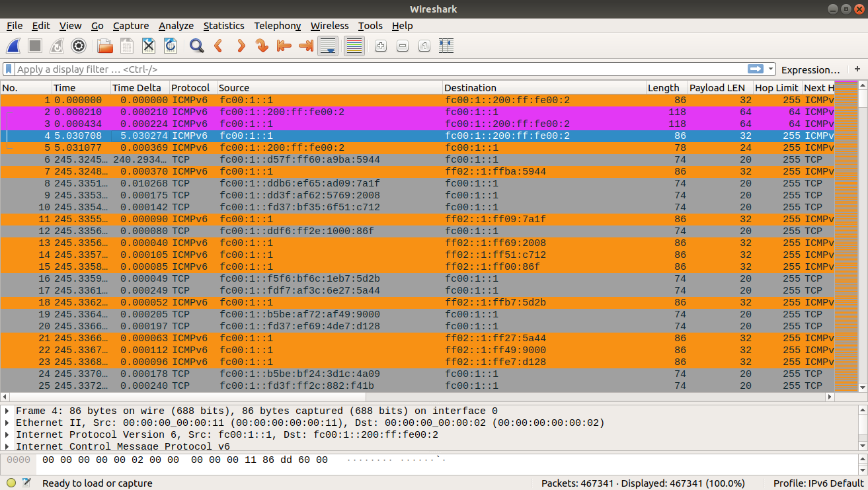The image size is (868, 490).
Task: Click the Expression… button
Action: tap(810, 69)
